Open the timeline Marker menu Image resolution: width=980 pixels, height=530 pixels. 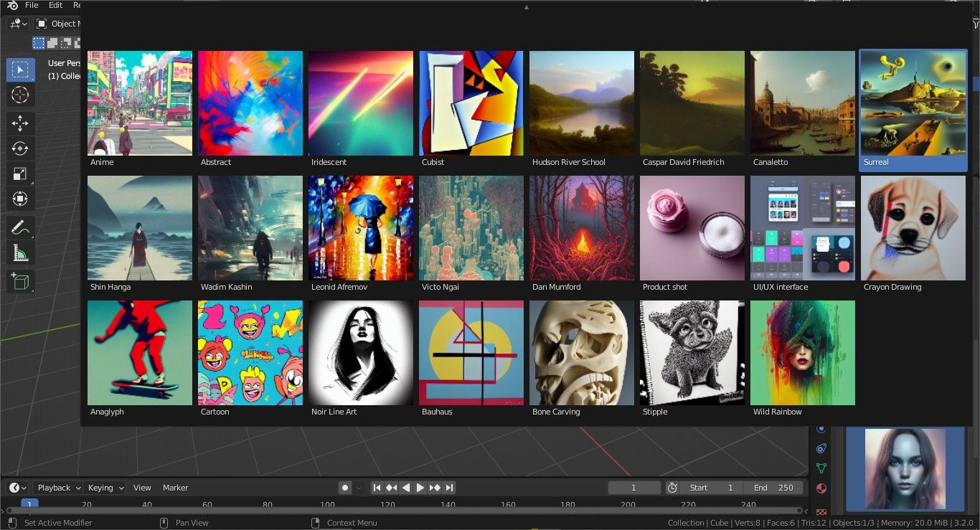pyautogui.click(x=175, y=488)
